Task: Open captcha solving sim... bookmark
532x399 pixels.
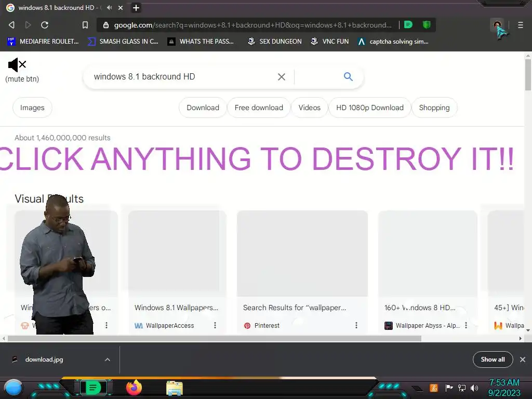Action: [393, 42]
